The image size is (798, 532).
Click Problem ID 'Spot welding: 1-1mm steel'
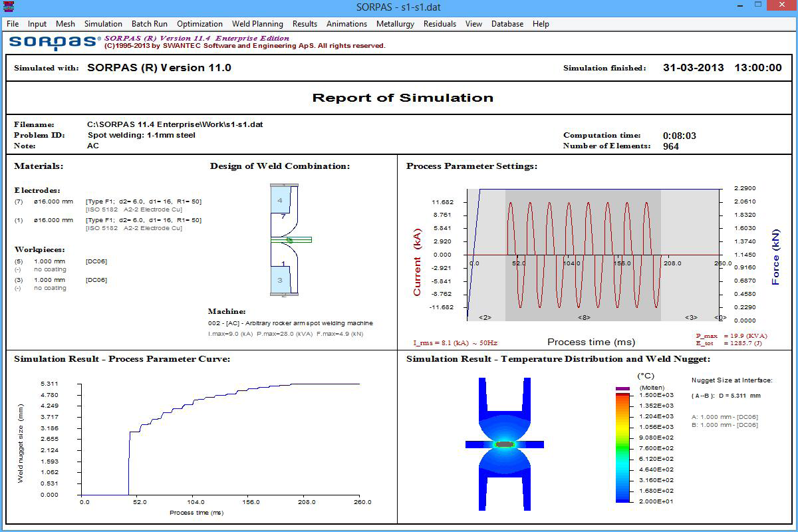(142, 135)
